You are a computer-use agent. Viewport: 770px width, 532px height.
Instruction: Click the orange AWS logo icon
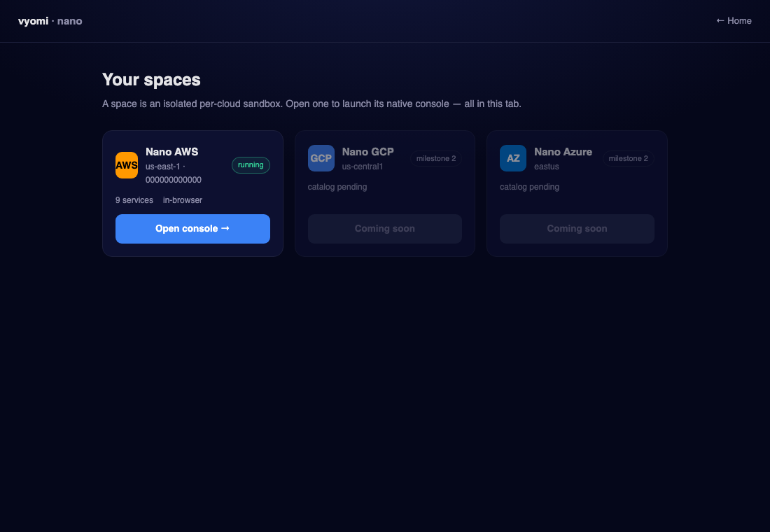pyautogui.click(x=127, y=165)
